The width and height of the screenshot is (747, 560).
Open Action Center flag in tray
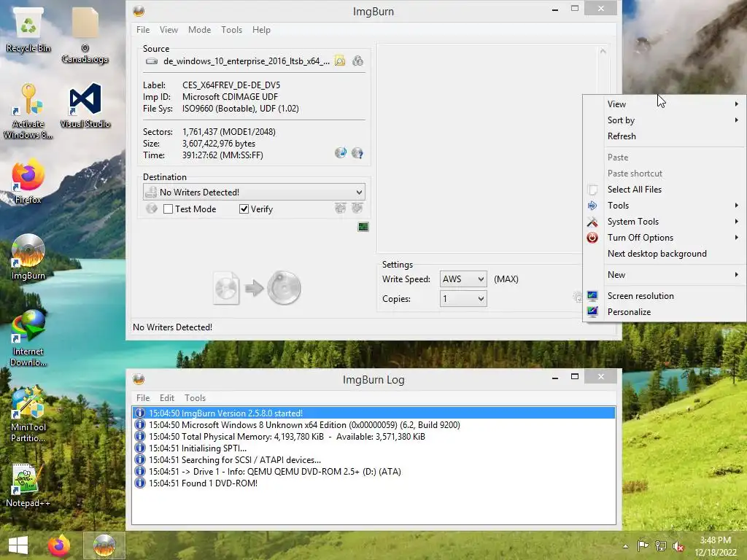point(643,545)
